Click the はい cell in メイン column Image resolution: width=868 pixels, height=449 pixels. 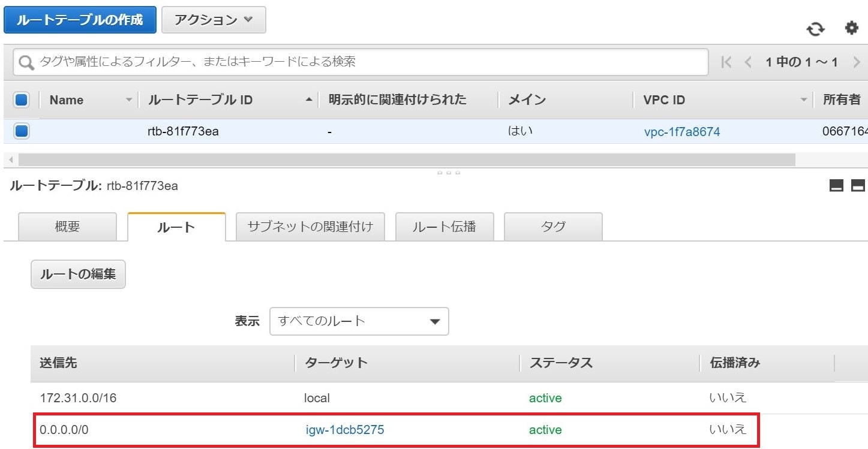[x=519, y=131]
